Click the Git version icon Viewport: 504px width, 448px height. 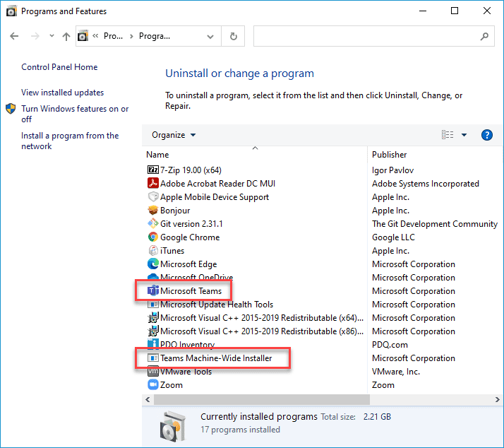(x=153, y=223)
